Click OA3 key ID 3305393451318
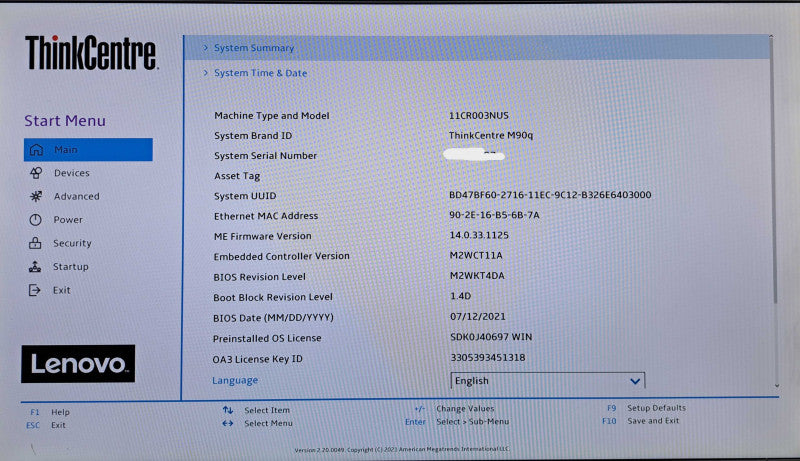 point(488,357)
